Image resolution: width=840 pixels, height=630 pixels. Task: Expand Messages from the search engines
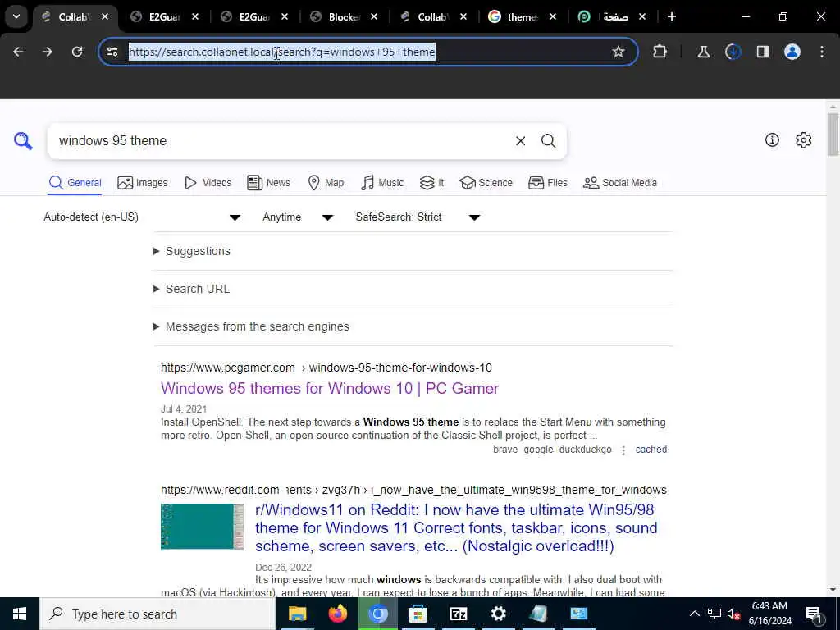(251, 326)
